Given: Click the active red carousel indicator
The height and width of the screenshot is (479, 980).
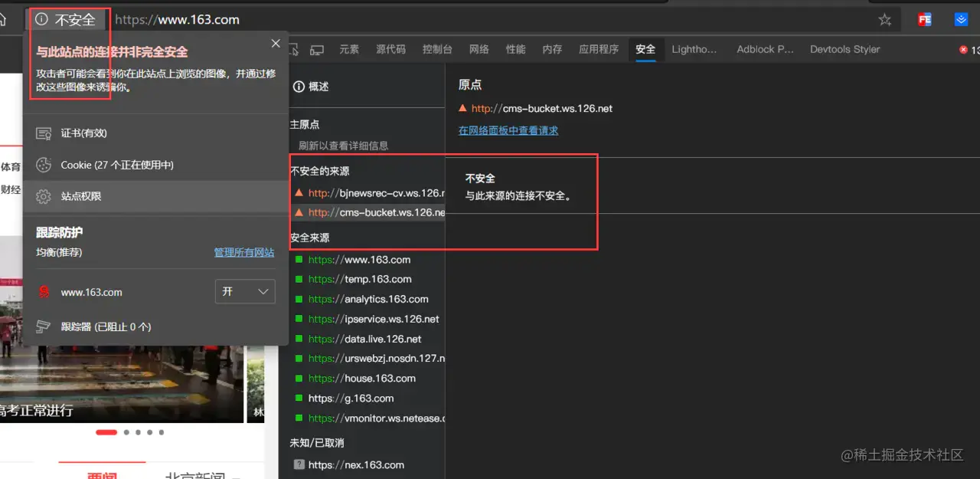Looking at the screenshot, I should (106, 432).
